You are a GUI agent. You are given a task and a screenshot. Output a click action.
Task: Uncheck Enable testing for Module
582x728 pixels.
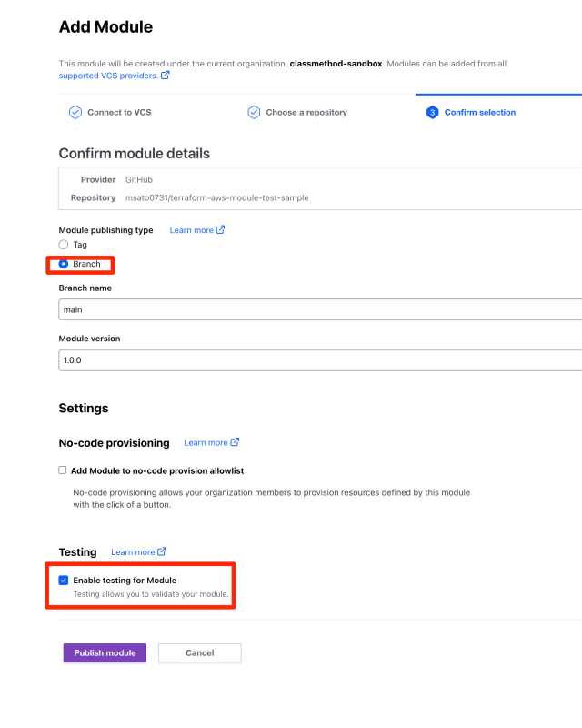(x=64, y=580)
